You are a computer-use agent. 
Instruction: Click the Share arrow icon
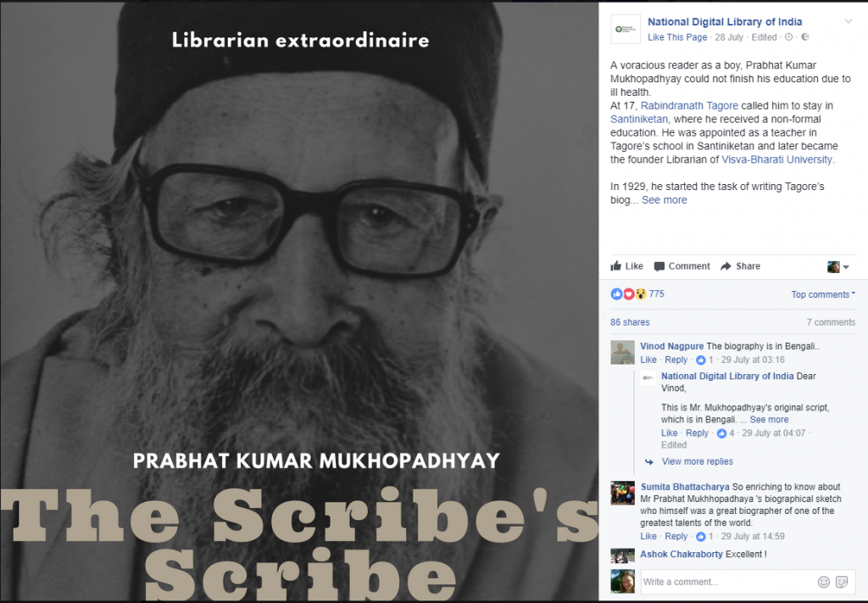coord(726,266)
